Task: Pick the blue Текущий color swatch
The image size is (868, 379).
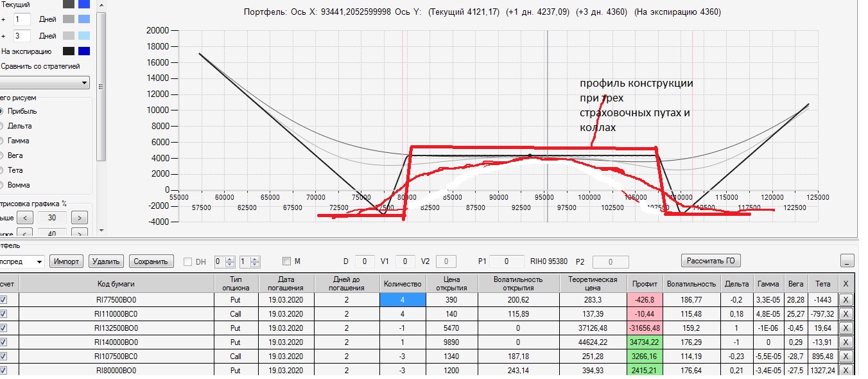Action: [x=84, y=4]
